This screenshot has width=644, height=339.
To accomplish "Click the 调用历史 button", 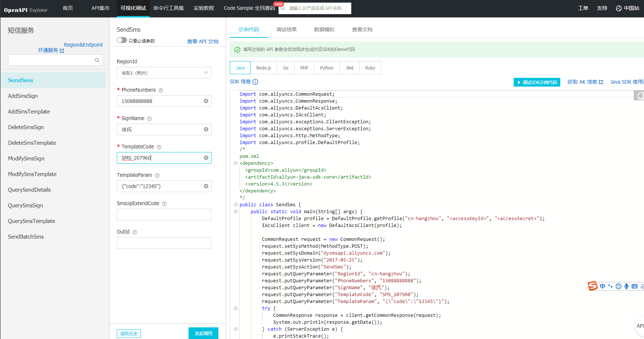I will click(x=129, y=334).
